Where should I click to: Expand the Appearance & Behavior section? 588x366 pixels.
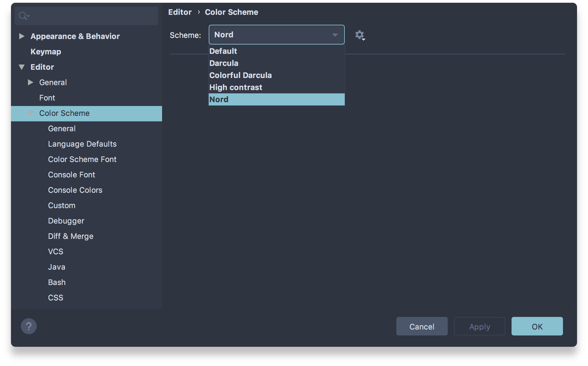click(22, 36)
